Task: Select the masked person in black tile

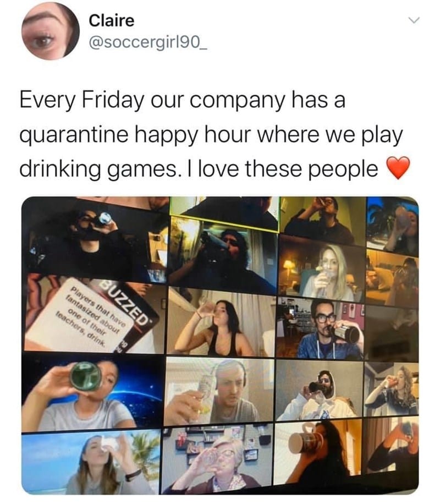Action: (x=96, y=239)
